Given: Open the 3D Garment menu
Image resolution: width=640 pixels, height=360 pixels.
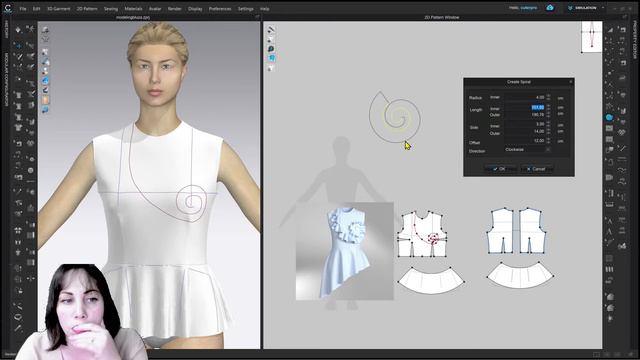Looking at the screenshot, I should (58, 9).
